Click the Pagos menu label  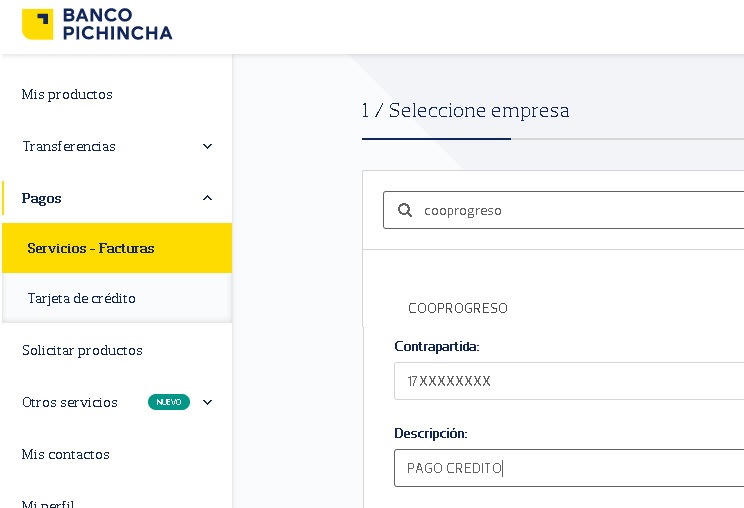coord(41,198)
